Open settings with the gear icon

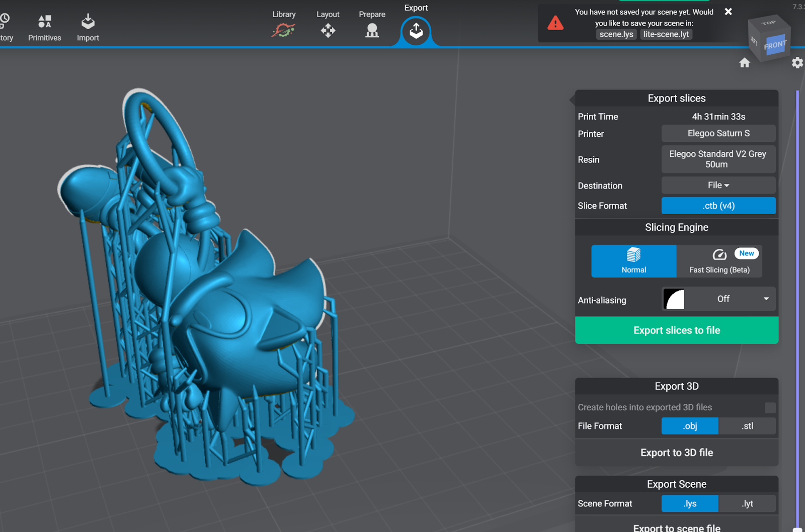pos(797,63)
